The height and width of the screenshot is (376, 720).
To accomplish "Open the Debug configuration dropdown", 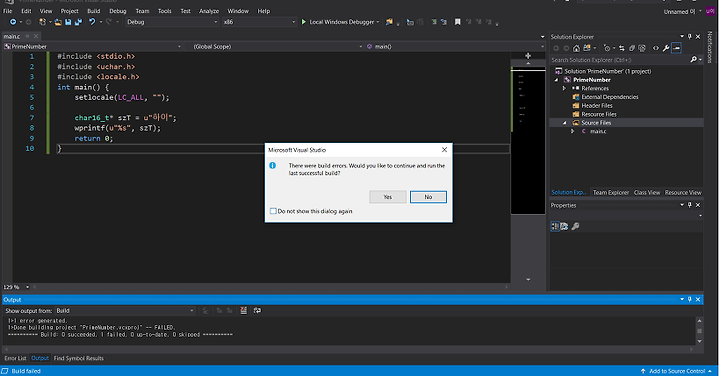I will click(172, 22).
